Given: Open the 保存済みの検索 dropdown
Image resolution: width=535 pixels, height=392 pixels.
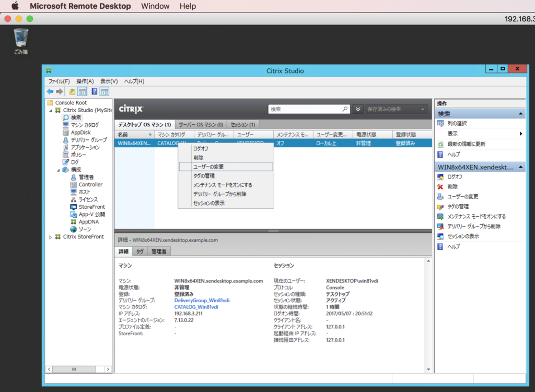Looking at the screenshot, I should 397,109.
